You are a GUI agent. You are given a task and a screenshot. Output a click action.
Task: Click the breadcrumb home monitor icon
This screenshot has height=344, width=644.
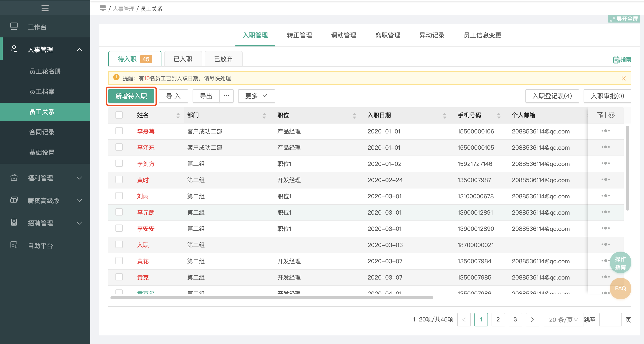pos(103,8)
